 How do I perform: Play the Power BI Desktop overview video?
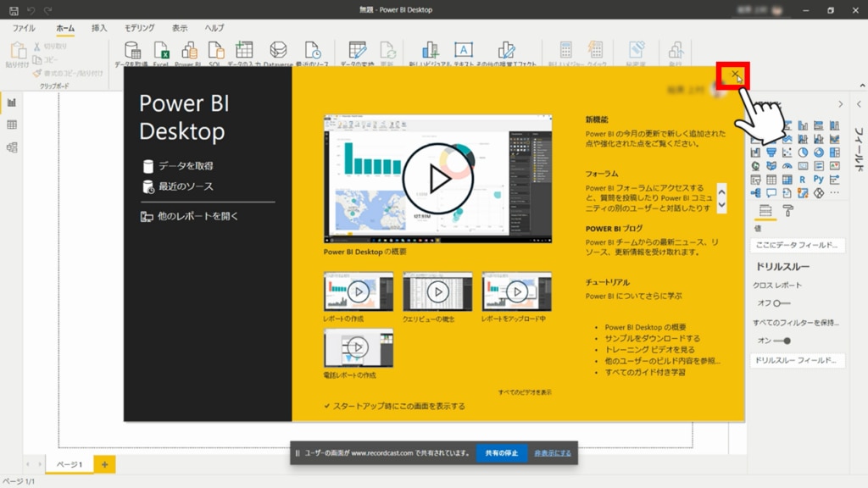(x=438, y=179)
